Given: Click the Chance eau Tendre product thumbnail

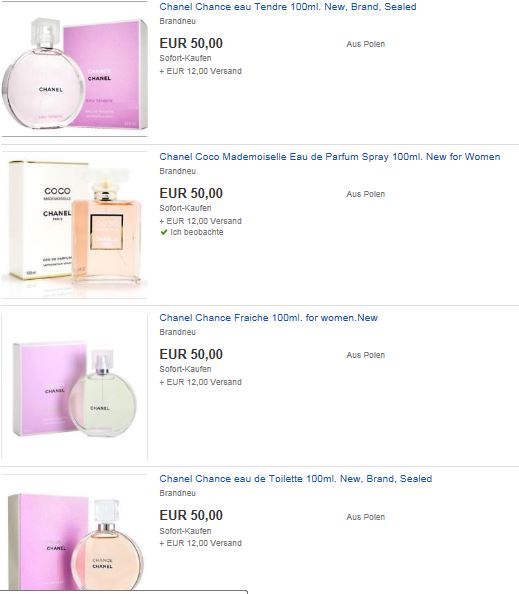Looking at the screenshot, I should point(74,69).
